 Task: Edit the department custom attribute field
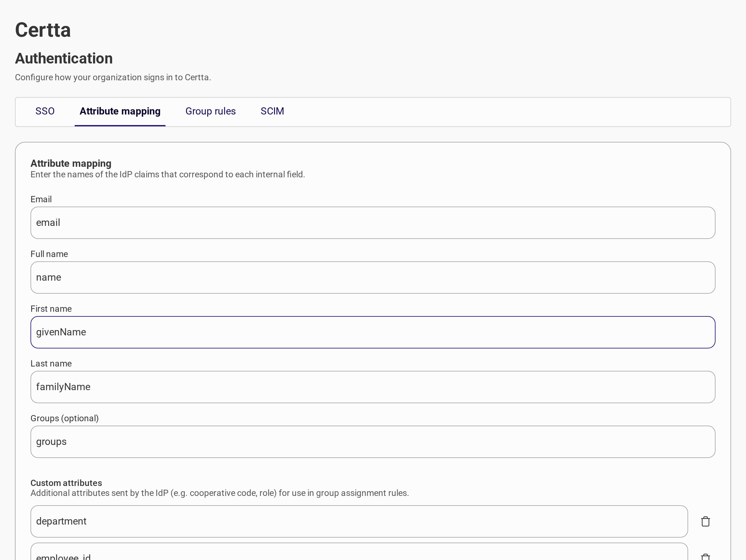click(359, 521)
